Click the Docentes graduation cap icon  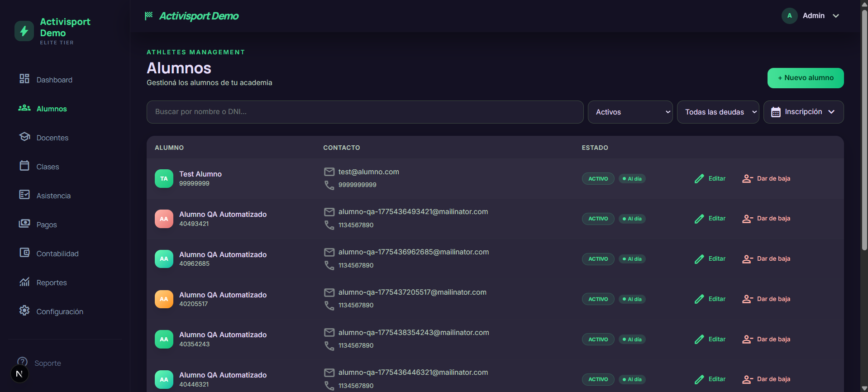pyautogui.click(x=24, y=137)
